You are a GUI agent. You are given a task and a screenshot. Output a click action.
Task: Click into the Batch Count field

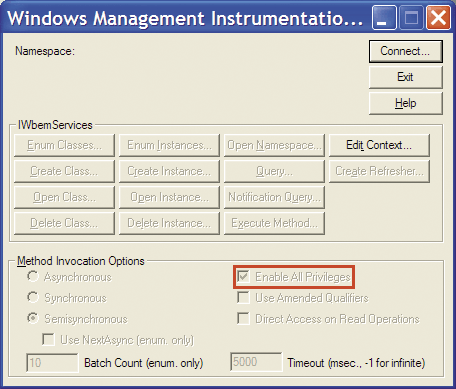pyautogui.click(x=52, y=362)
